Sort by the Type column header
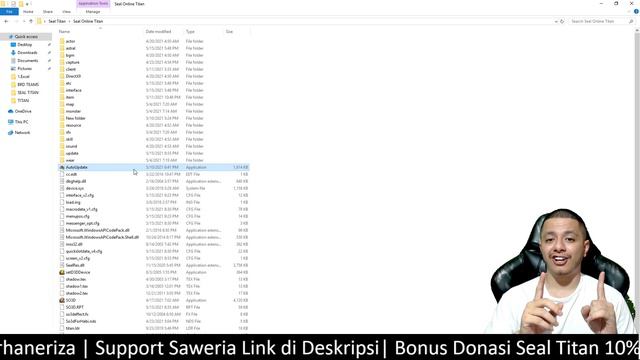The width and height of the screenshot is (640, 360). pyautogui.click(x=190, y=31)
